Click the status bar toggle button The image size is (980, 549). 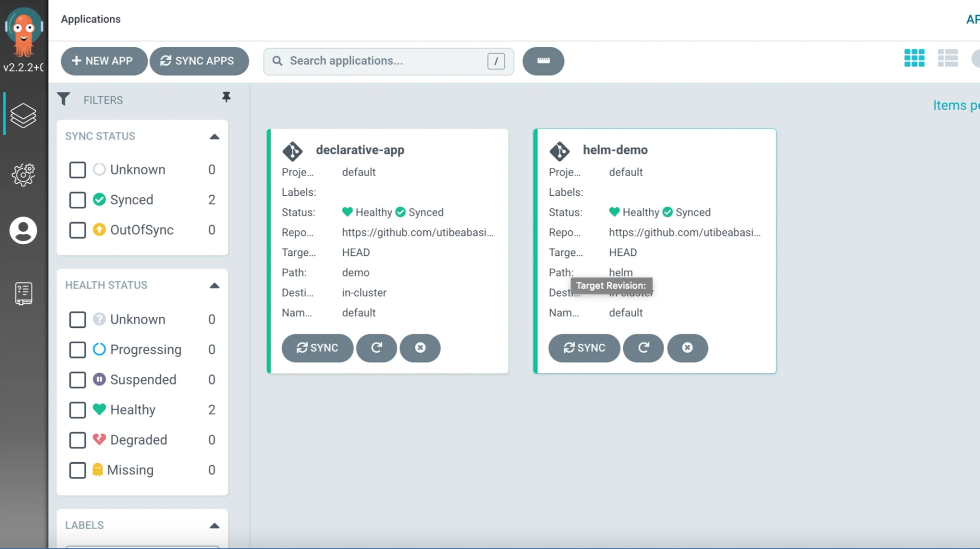(x=543, y=61)
